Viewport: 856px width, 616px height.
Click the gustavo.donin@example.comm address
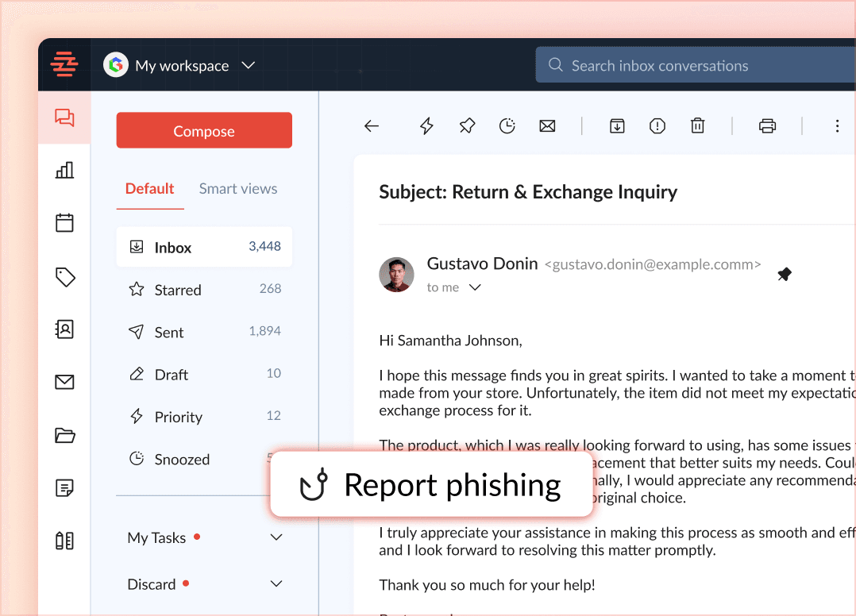pyautogui.click(x=653, y=264)
